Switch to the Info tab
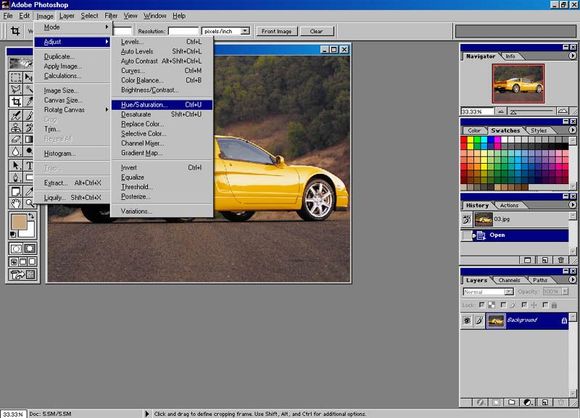The image size is (580, 418). (510, 56)
